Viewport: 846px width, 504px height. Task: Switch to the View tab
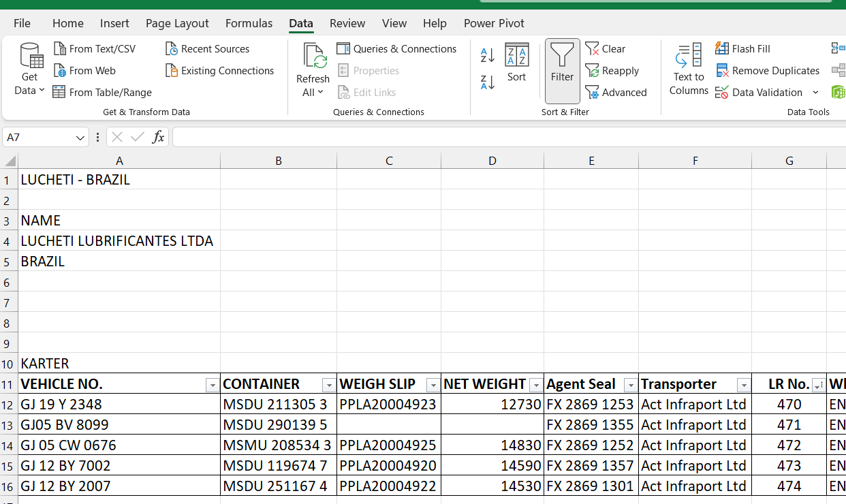click(x=394, y=23)
